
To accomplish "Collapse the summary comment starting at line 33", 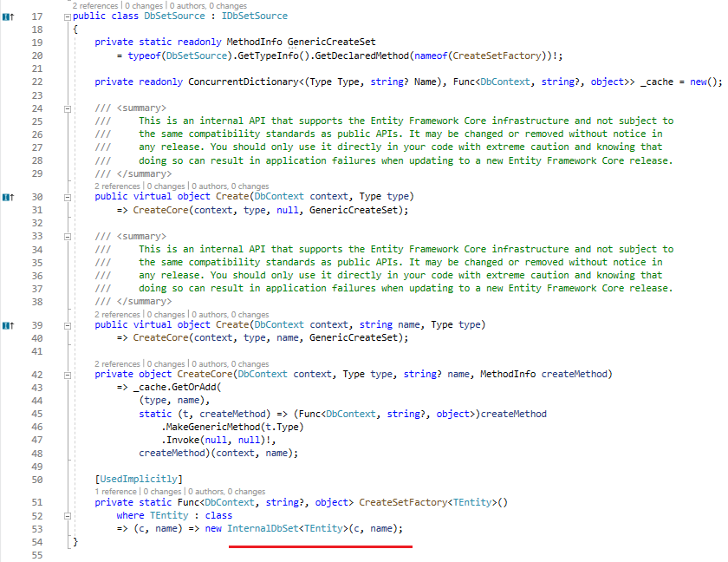I will [x=68, y=236].
